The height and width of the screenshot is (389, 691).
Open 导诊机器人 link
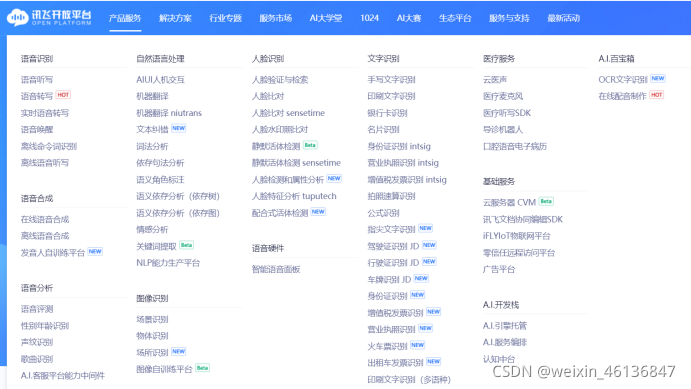pos(503,130)
